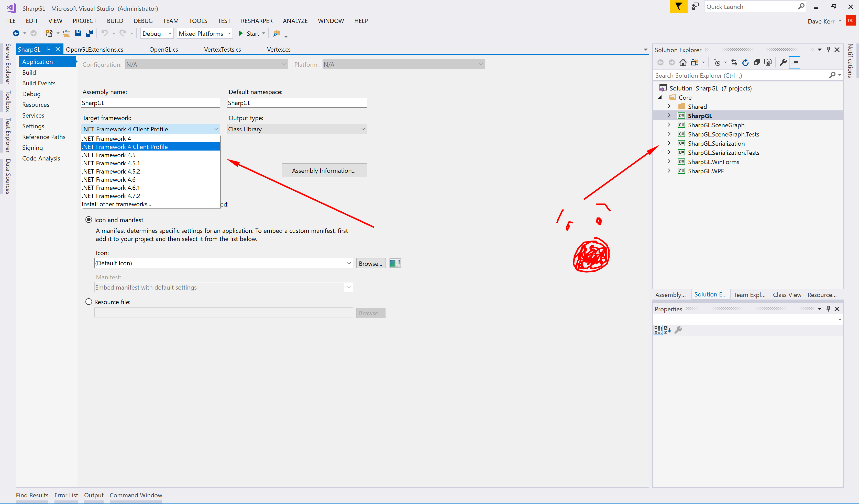Click Browse next to Icon field

(x=370, y=263)
